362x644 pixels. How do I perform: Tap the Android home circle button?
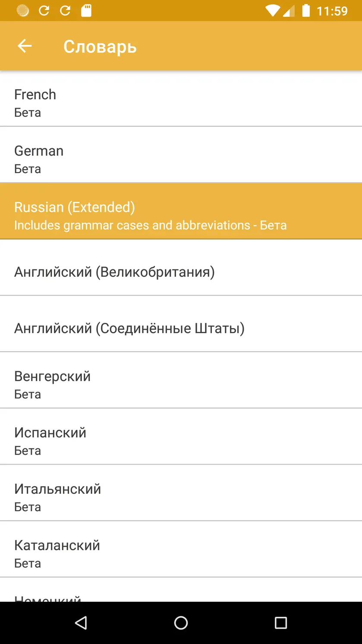(181, 622)
